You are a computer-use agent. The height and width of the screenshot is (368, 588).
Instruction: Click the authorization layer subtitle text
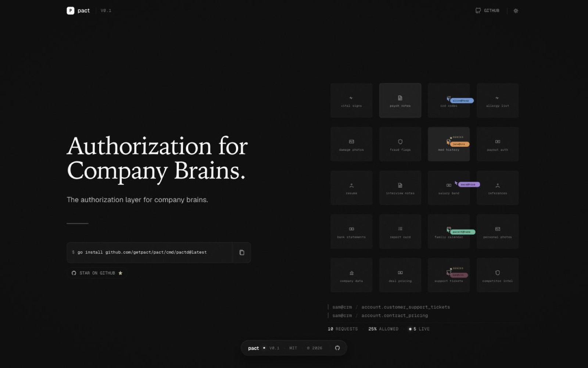tap(137, 200)
